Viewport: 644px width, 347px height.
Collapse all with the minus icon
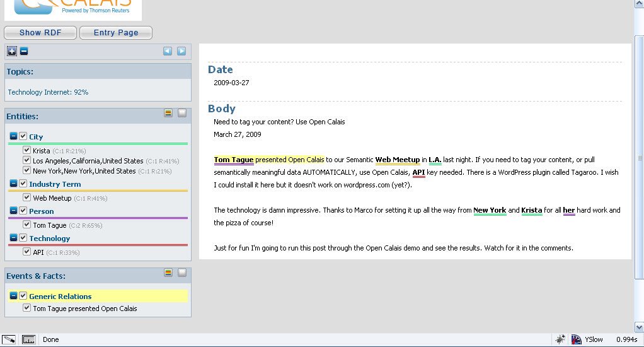pos(24,51)
